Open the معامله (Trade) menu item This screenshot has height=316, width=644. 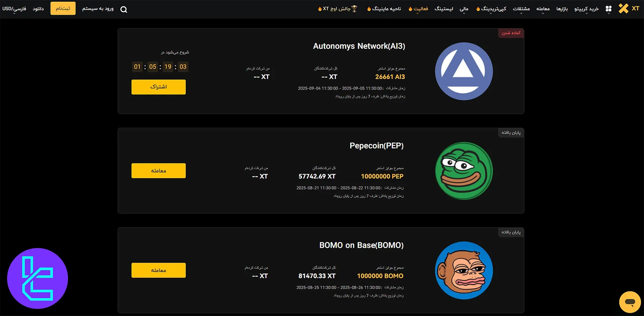tap(543, 9)
